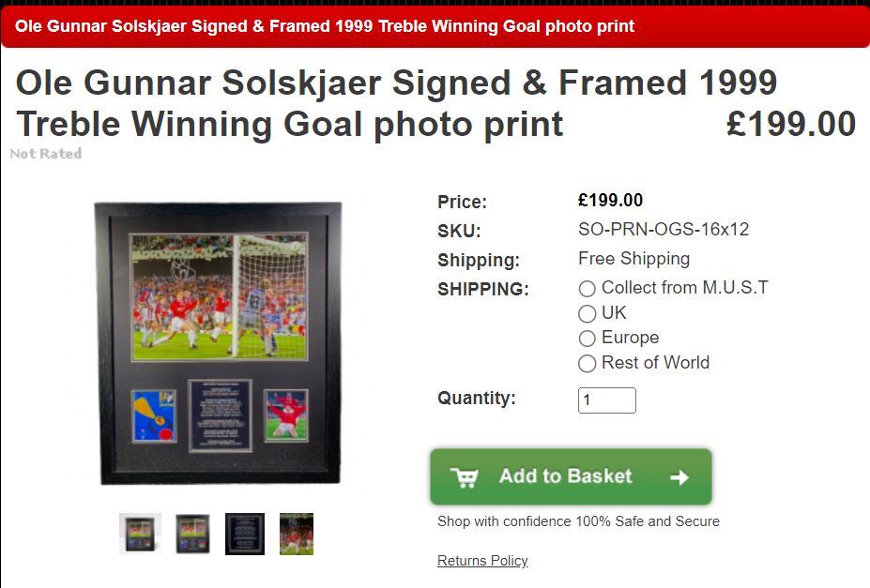Click the £199.00 price in heading
The height and width of the screenshot is (588, 870).
790,124
